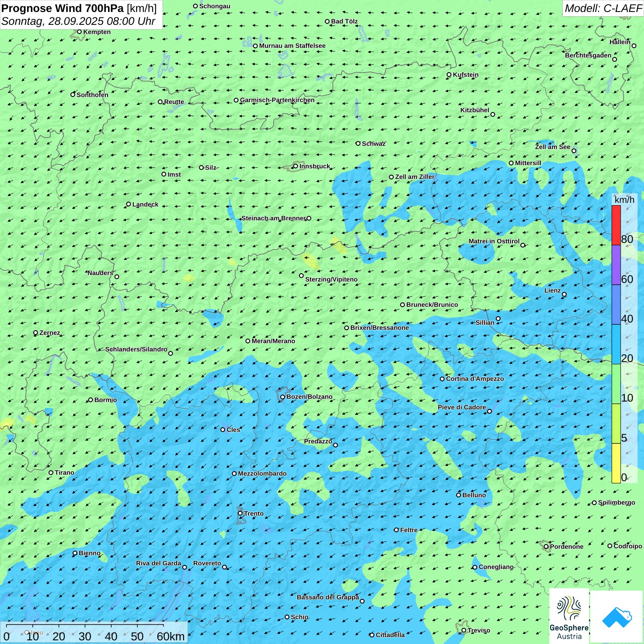Click the 'Schlanders/Silandro' label
644x644 pixels.
pos(136,349)
